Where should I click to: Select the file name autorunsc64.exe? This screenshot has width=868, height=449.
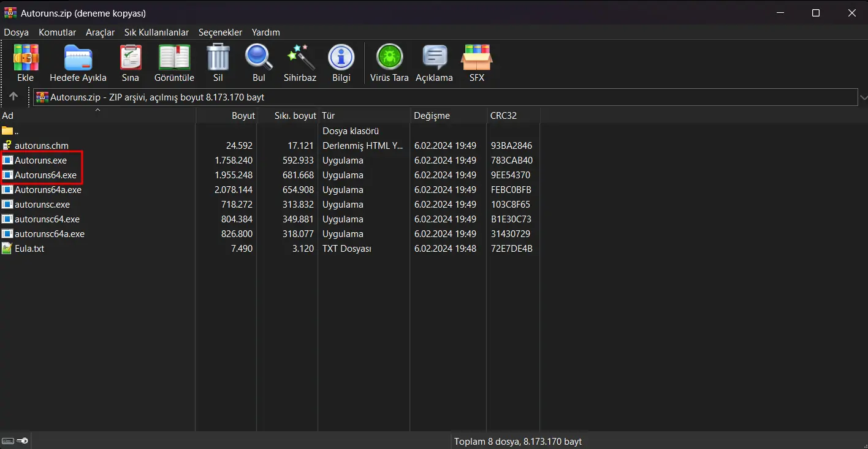tap(47, 219)
